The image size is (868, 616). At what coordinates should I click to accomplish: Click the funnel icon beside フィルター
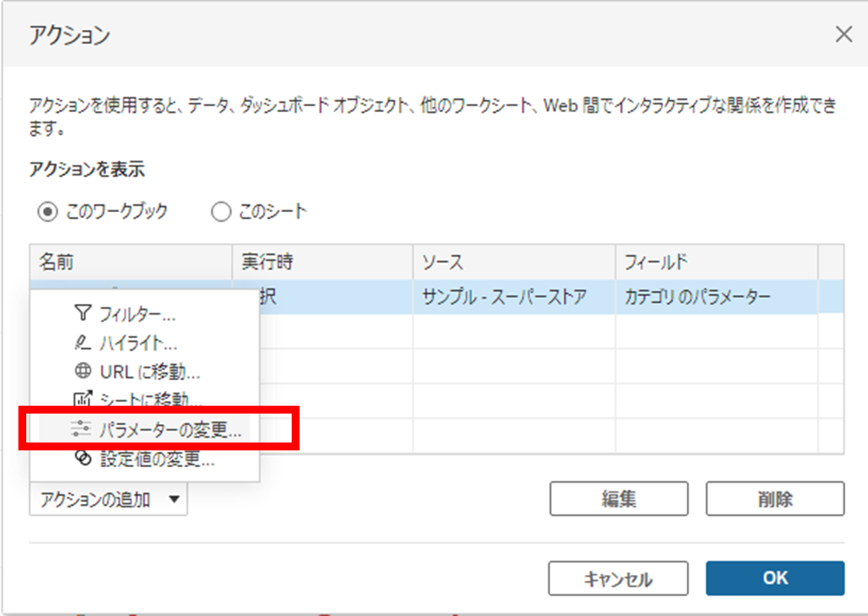(x=83, y=314)
